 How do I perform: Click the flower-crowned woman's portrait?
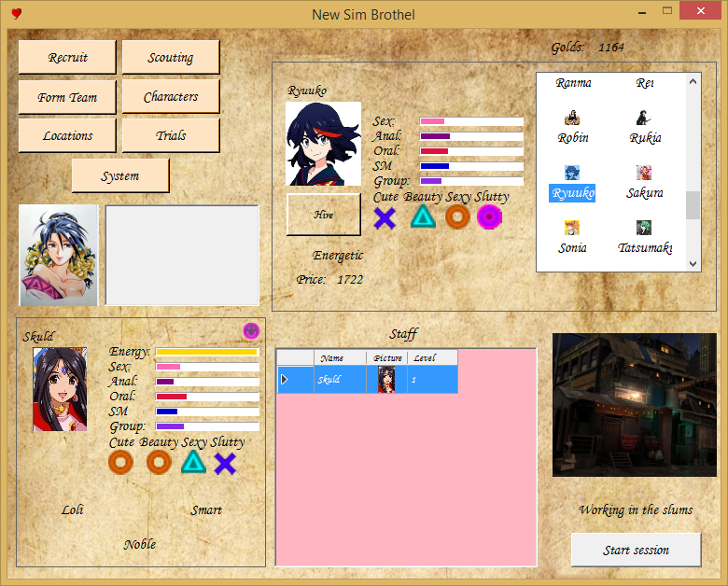pos(59,256)
